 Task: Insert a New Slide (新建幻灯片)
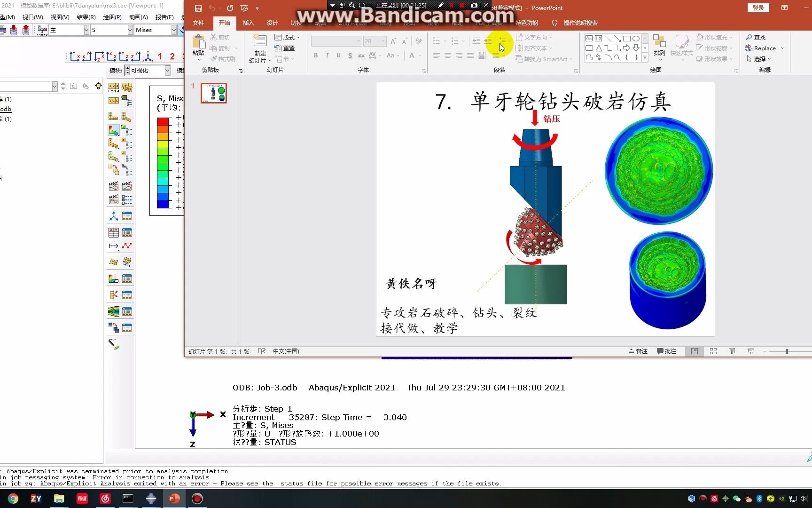(x=260, y=48)
